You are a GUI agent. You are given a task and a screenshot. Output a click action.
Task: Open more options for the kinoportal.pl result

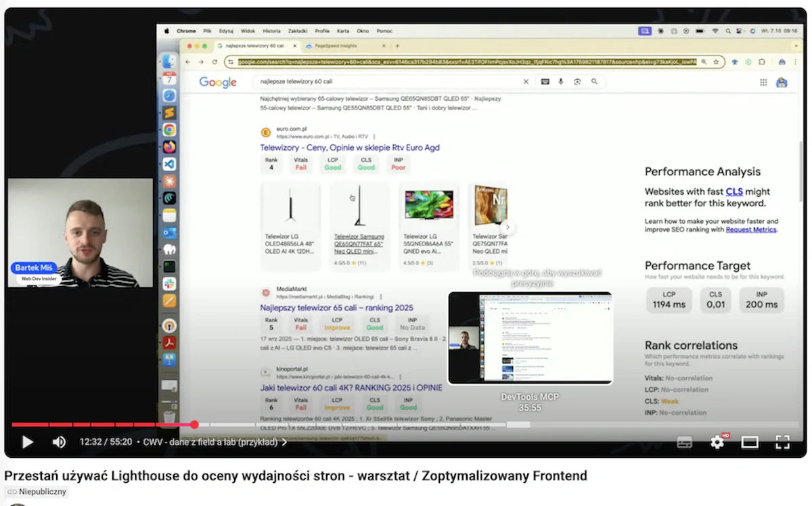coord(401,376)
